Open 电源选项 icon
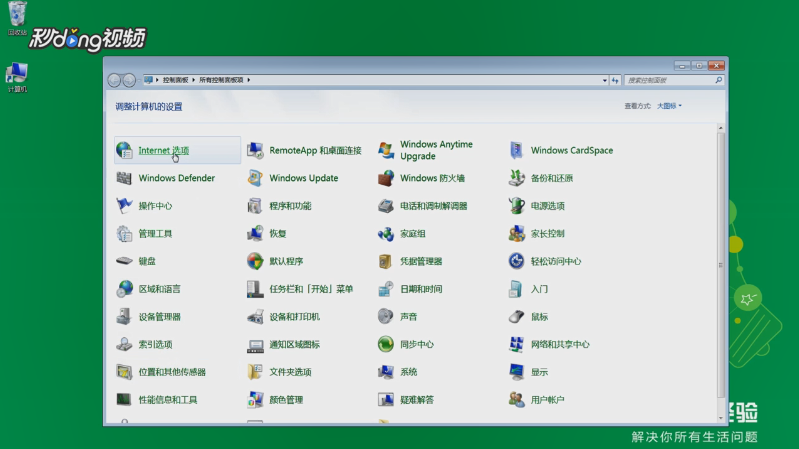This screenshot has height=449, width=799. pyautogui.click(x=516, y=205)
